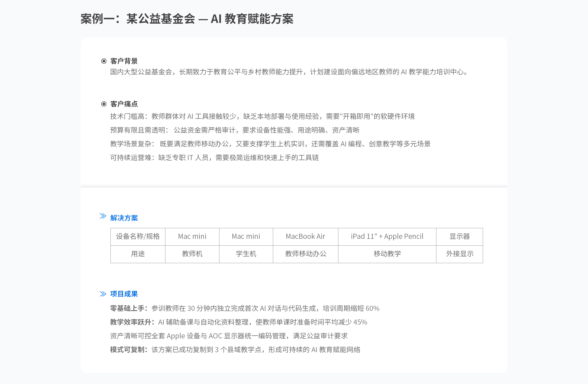
Task: Click the bullet icon beside 客户痛点
Action: point(104,104)
